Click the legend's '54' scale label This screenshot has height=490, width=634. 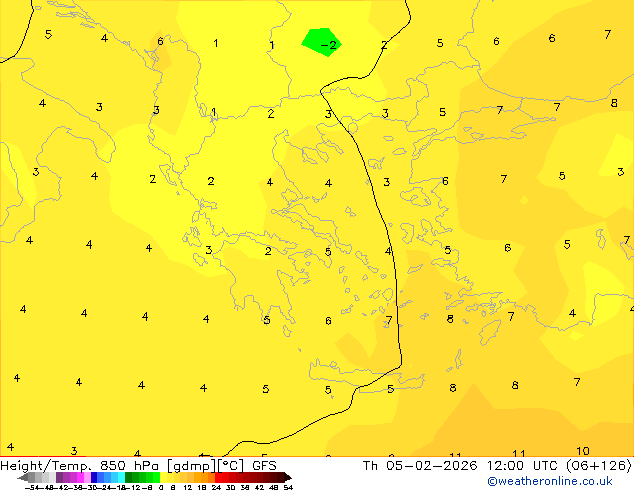[x=288, y=487]
